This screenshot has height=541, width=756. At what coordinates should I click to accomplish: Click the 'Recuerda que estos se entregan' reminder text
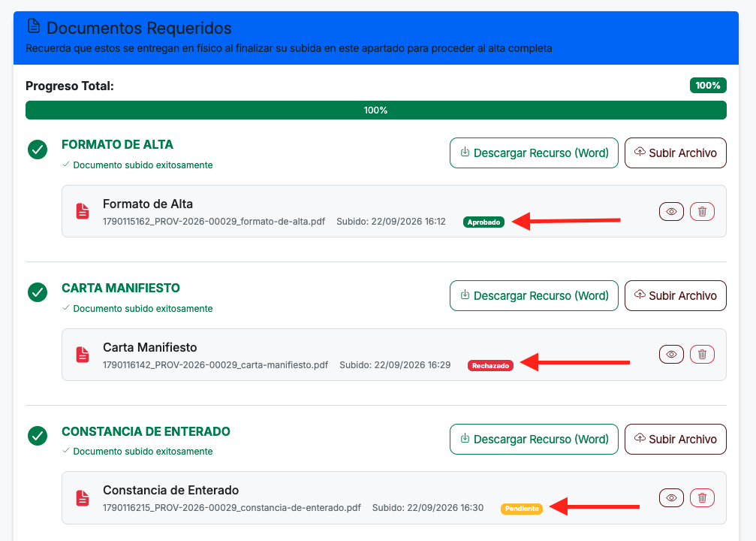pyautogui.click(x=289, y=48)
